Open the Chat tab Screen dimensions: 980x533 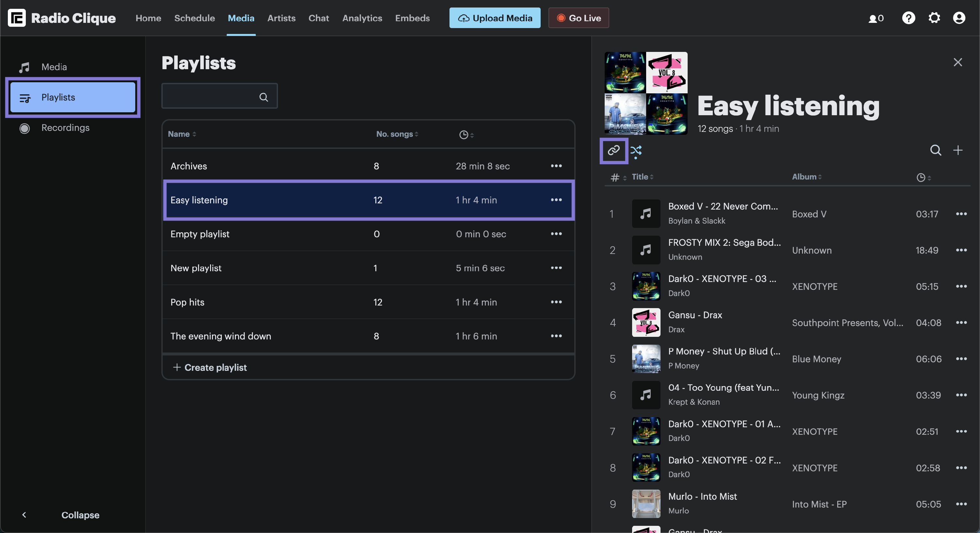tap(318, 18)
